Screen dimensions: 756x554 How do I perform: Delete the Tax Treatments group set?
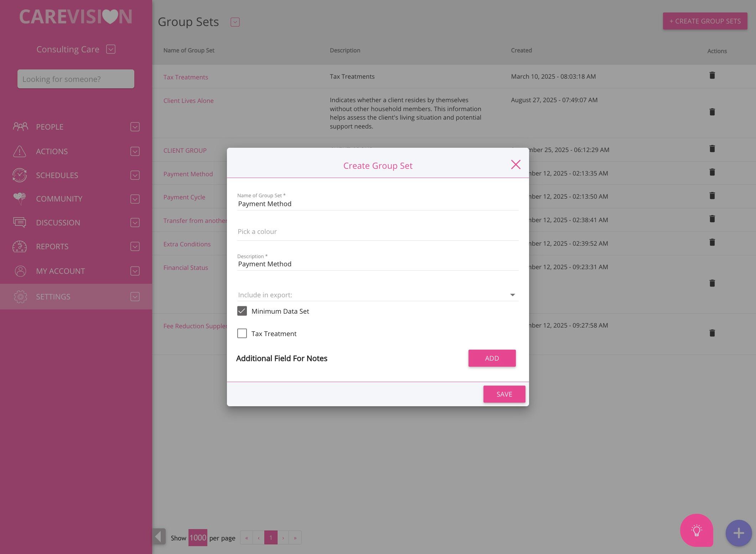[712, 75]
